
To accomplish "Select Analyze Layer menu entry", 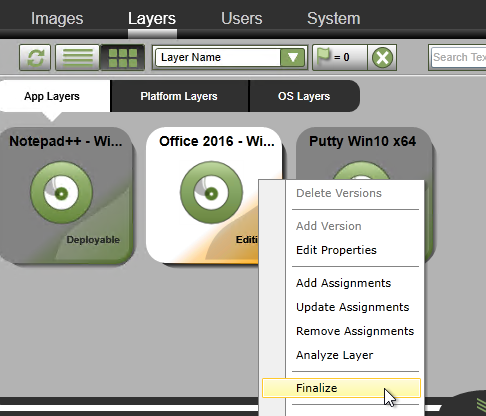I will click(335, 355).
